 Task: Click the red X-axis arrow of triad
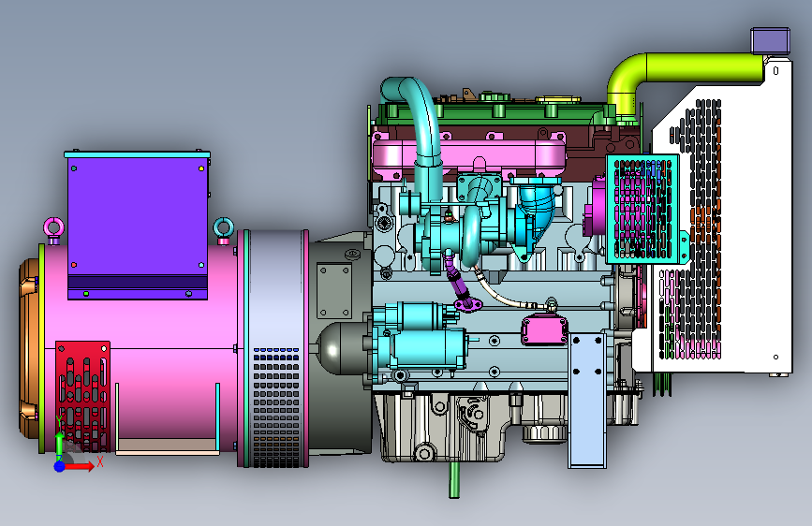coord(80,466)
